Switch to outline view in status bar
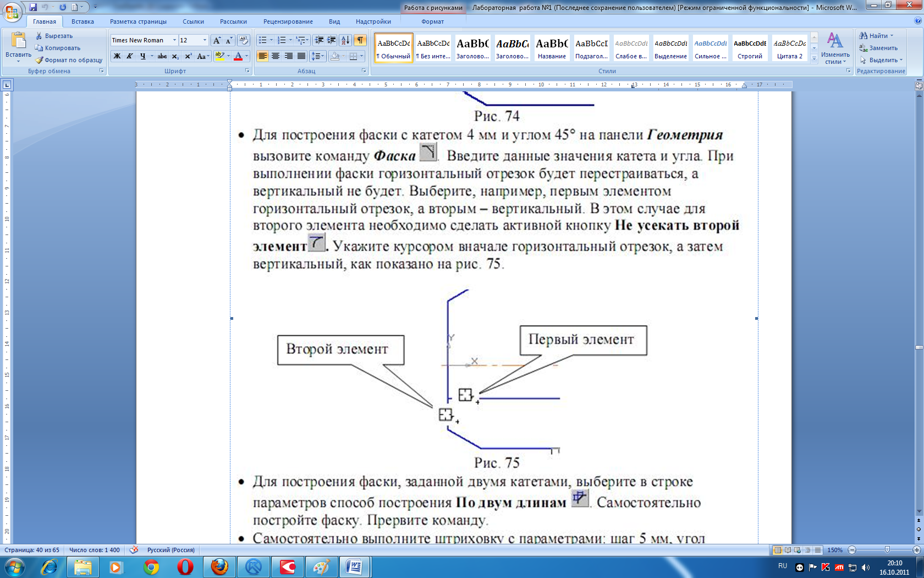 tap(808, 550)
